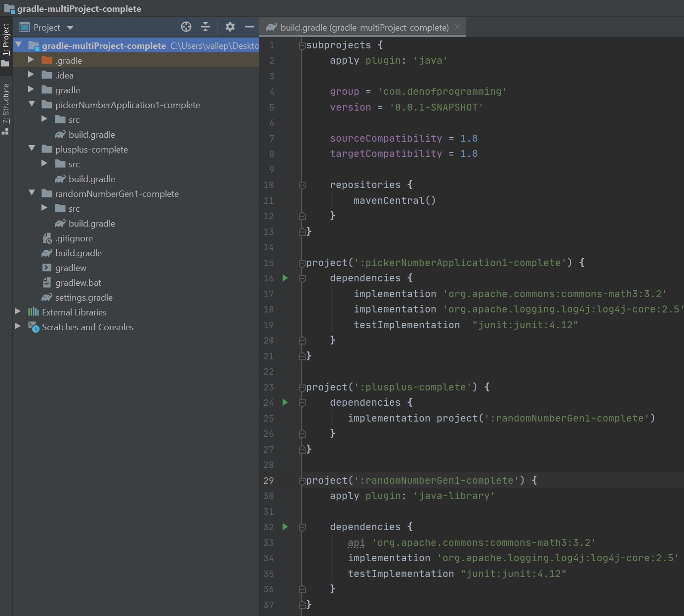
Task: Expand the .gradle folder
Action: click(31, 60)
